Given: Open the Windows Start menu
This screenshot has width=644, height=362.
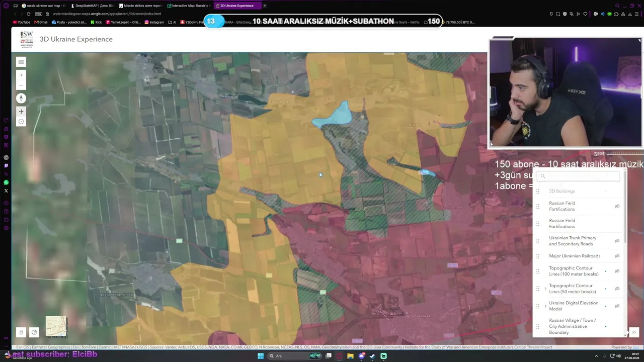Looking at the screenshot, I should (260, 356).
